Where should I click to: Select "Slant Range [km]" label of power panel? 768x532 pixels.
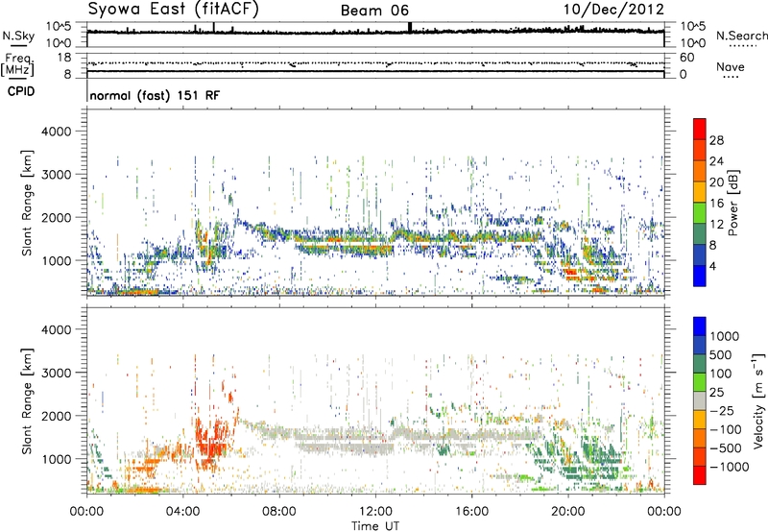pos(27,203)
